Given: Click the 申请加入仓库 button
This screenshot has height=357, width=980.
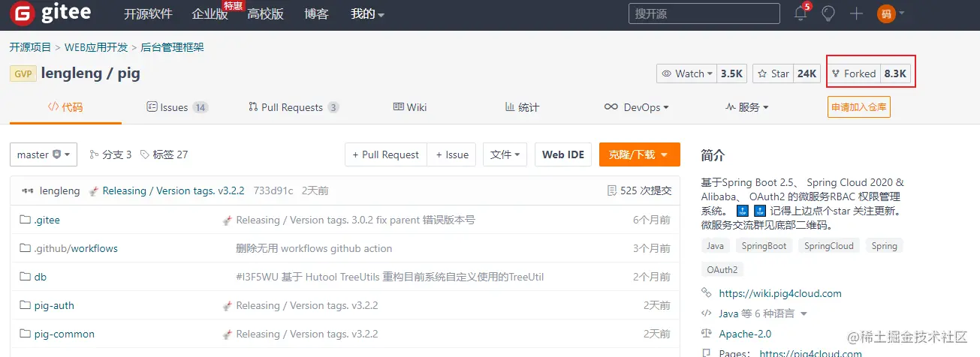Looking at the screenshot, I should pyautogui.click(x=859, y=107).
